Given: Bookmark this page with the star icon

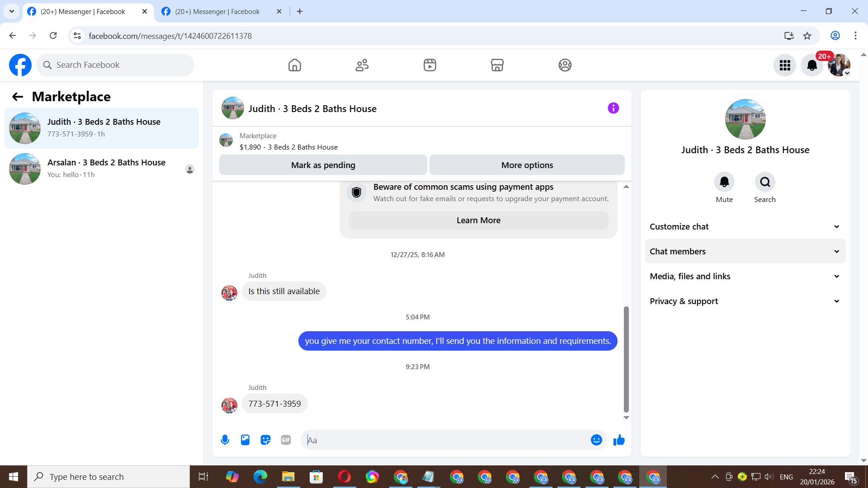Looking at the screenshot, I should click(x=807, y=36).
